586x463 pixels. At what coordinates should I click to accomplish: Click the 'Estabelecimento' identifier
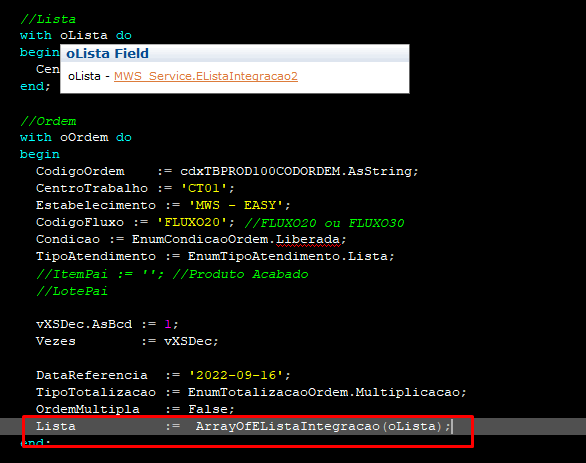tap(96, 205)
